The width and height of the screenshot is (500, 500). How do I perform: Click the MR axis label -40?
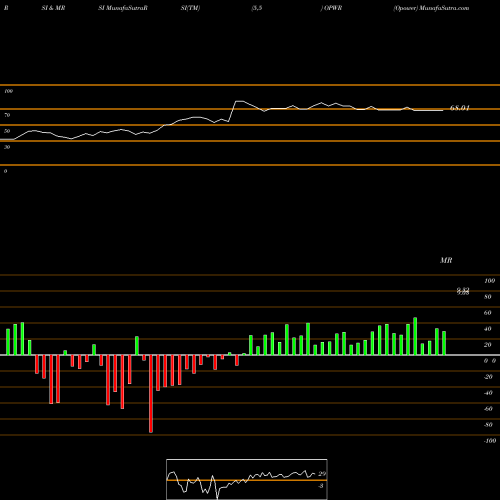[488, 393]
